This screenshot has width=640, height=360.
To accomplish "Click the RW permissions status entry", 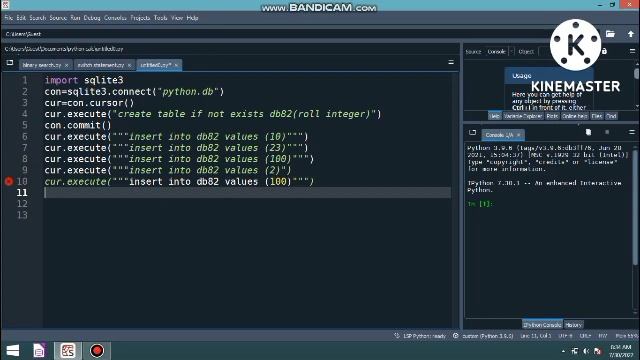I will (x=602, y=336).
